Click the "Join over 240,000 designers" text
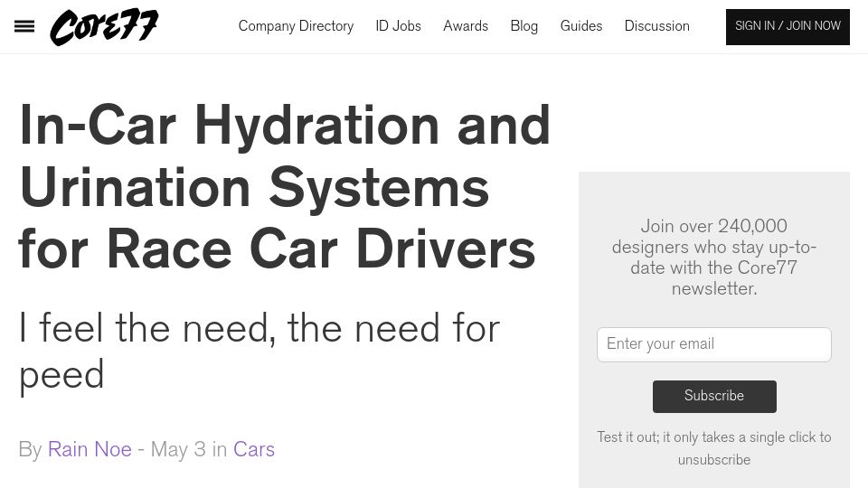Screen dimensions: 868x488 click(x=714, y=257)
